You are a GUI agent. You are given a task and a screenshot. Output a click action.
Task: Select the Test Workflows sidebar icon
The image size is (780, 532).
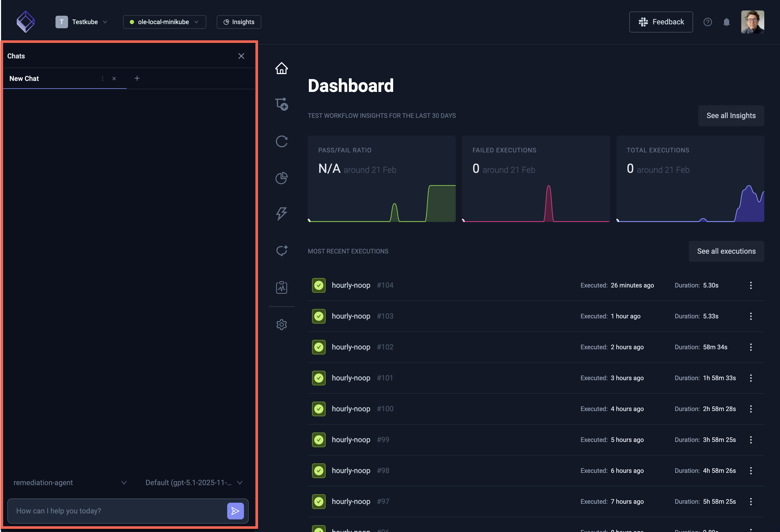pyautogui.click(x=281, y=104)
